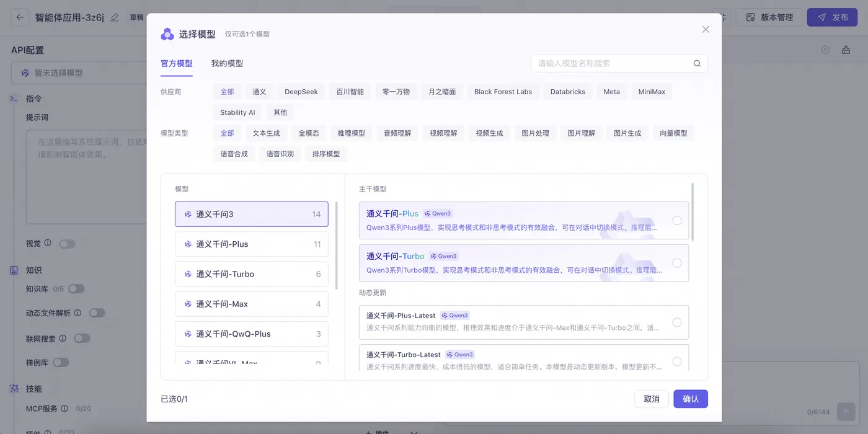Click the 版本管理 button
868x434 pixels.
(769, 17)
